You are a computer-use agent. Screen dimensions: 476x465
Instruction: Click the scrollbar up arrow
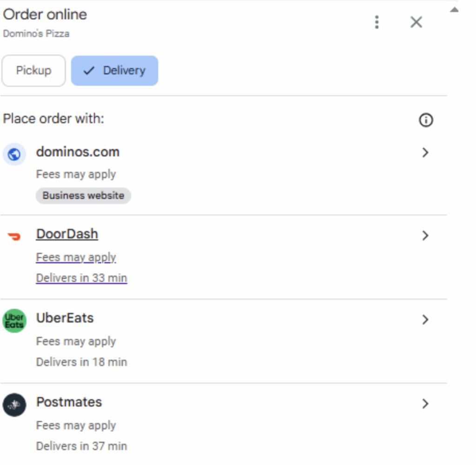pyautogui.click(x=454, y=10)
